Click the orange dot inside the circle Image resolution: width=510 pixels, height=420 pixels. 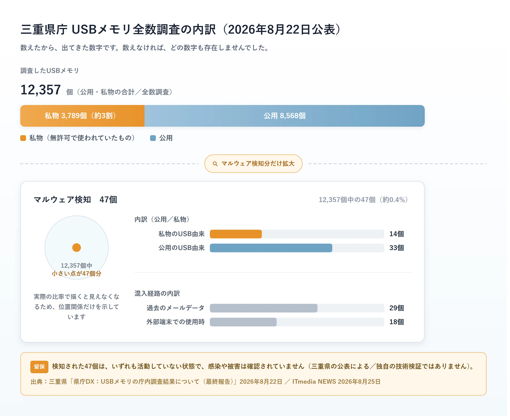point(76,248)
